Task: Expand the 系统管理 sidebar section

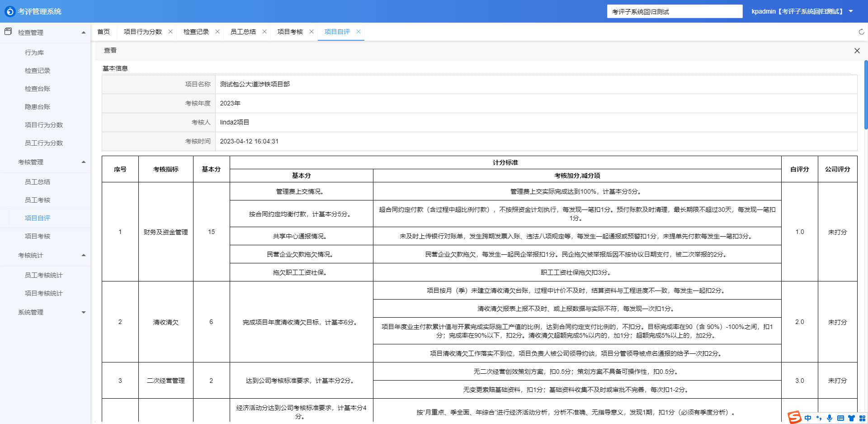Action: coord(84,312)
